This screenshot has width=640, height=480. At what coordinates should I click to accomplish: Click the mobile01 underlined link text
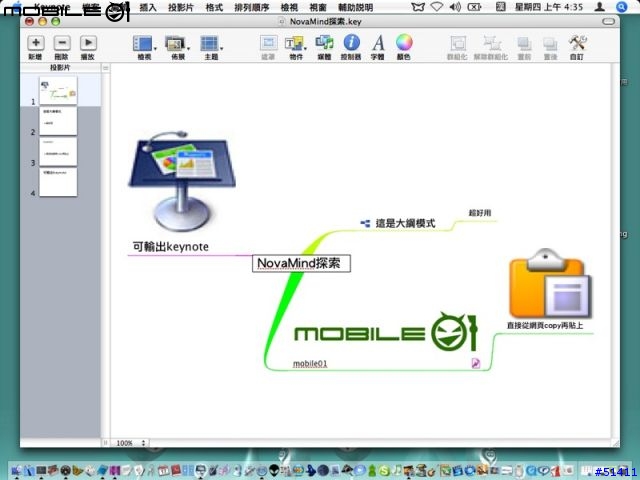(x=310, y=364)
